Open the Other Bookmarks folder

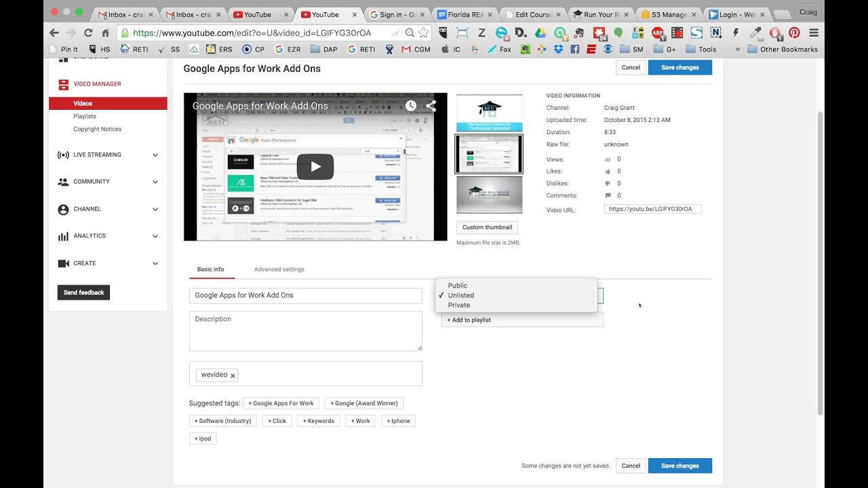pos(782,49)
